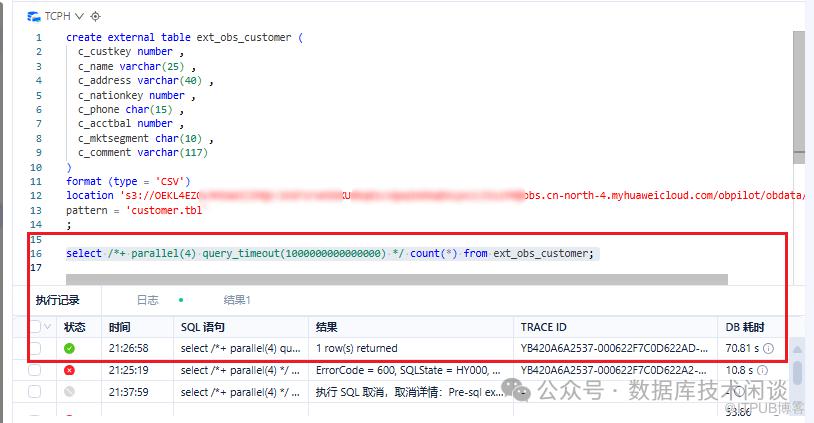Check the row executed at 21:26:58
814x423 pixels.
coord(35,348)
